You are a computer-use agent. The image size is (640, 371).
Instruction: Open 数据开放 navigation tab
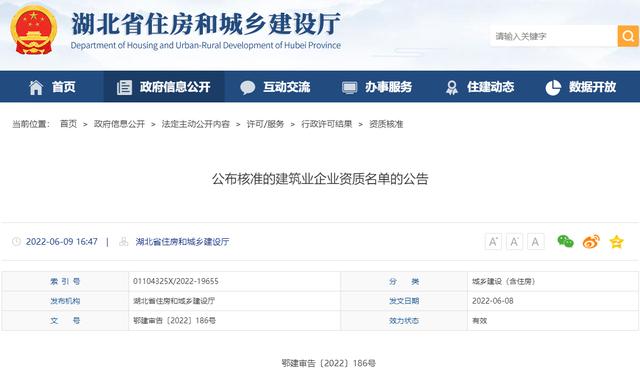click(x=581, y=87)
